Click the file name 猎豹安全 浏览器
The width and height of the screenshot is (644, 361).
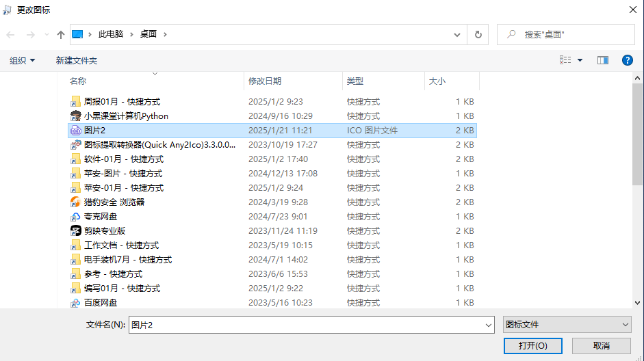(114, 202)
